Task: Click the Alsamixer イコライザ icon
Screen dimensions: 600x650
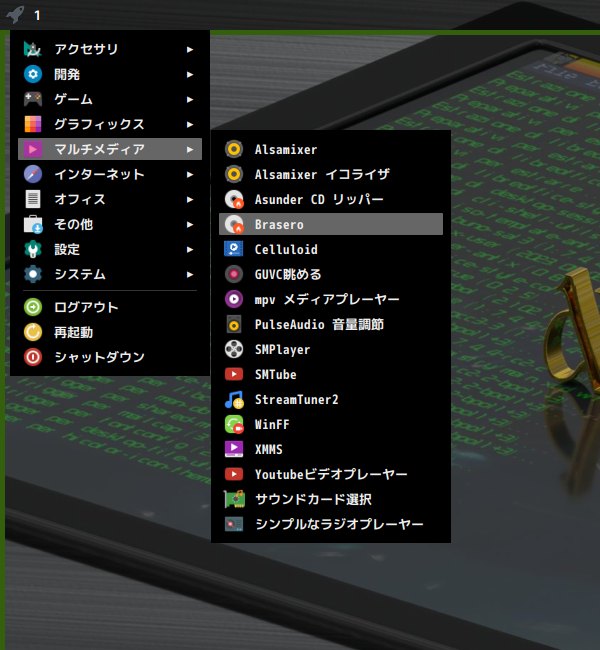Action: pos(234,174)
